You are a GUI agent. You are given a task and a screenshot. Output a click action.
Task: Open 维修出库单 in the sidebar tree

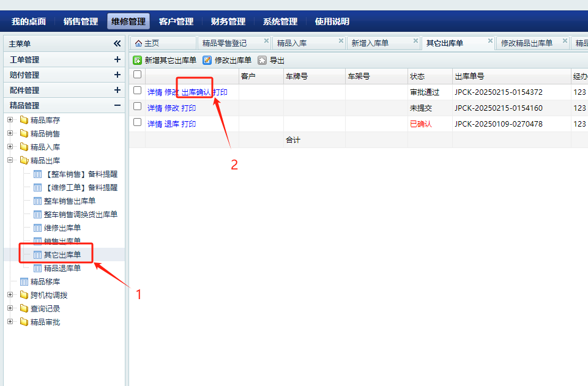tap(62, 228)
